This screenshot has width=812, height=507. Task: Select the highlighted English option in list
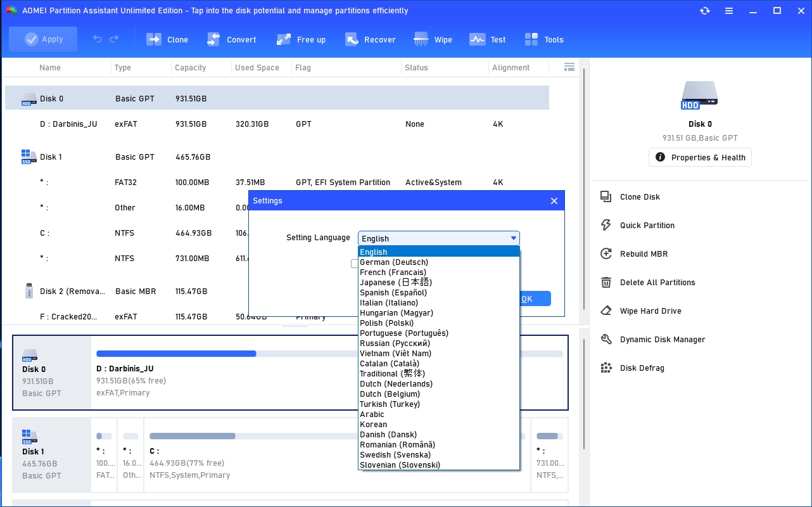tap(439, 252)
